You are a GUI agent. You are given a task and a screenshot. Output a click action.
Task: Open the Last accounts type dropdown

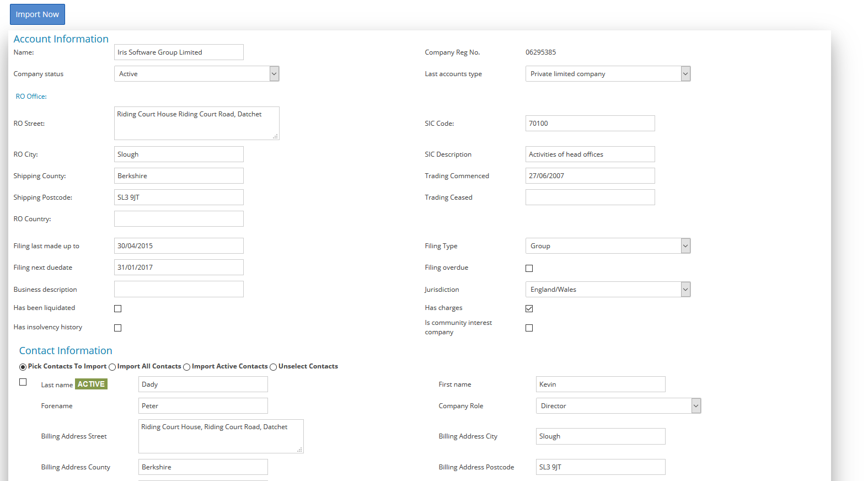(x=608, y=74)
